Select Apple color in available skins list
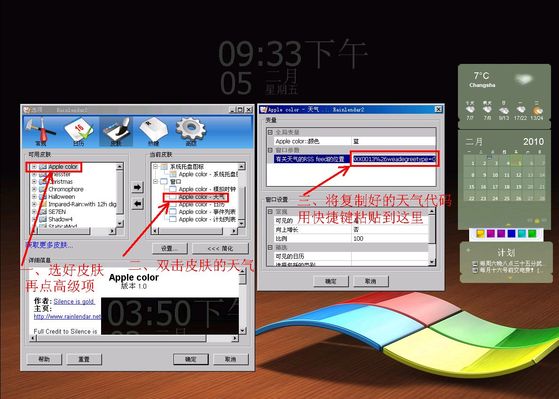The height and width of the screenshot is (399, 559). point(63,167)
